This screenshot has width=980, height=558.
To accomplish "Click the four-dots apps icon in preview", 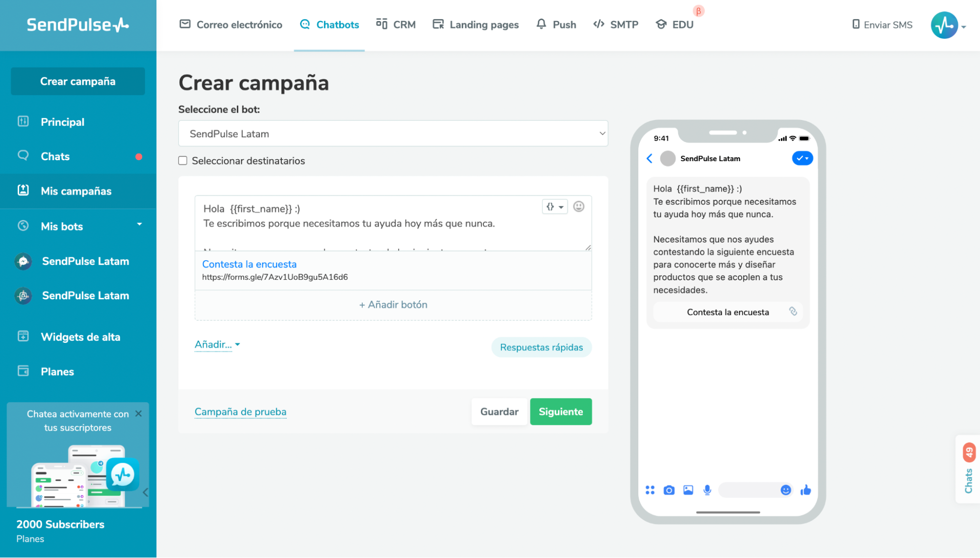I will point(650,490).
